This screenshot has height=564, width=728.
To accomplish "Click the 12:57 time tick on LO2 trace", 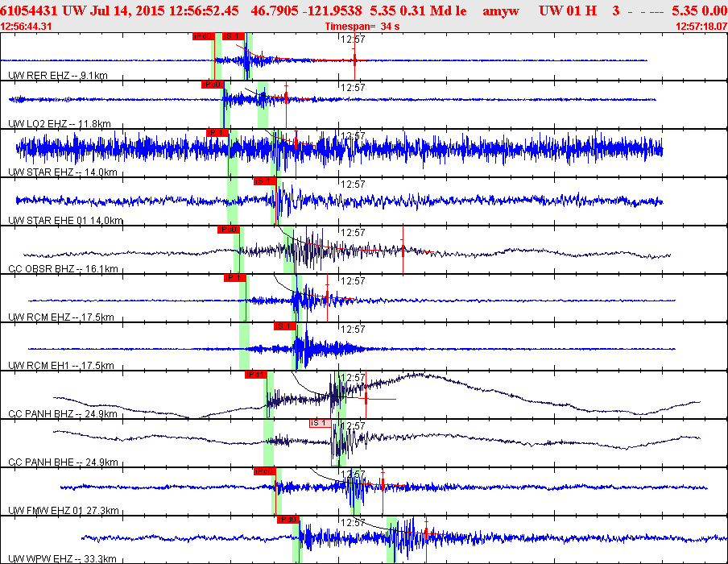I will (353, 87).
